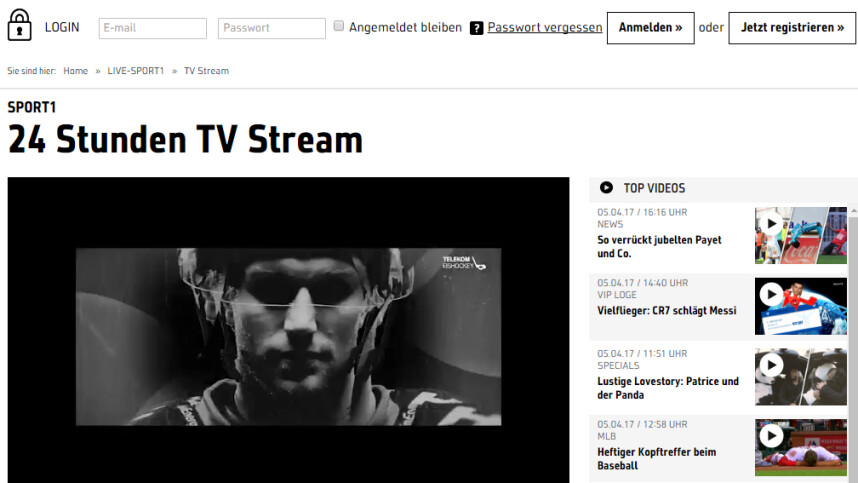Click the MLB category label
Viewport: 858px width, 483px height.
606,436
